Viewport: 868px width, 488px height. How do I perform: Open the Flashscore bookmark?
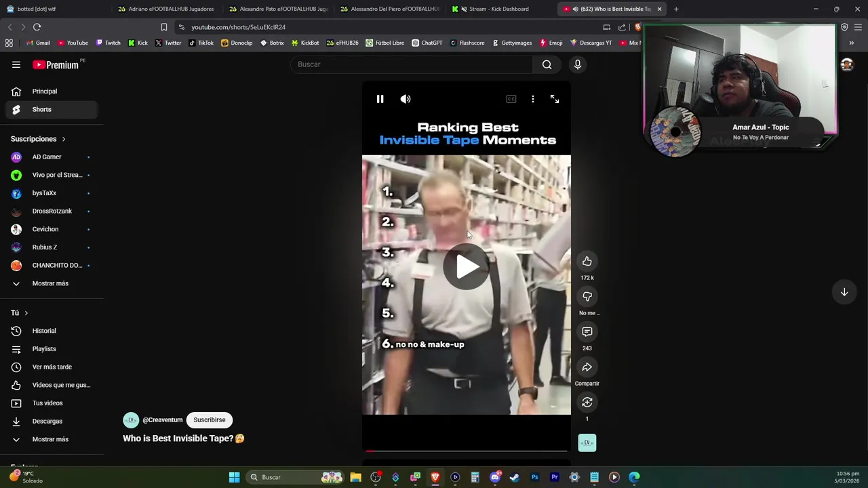click(467, 43)
